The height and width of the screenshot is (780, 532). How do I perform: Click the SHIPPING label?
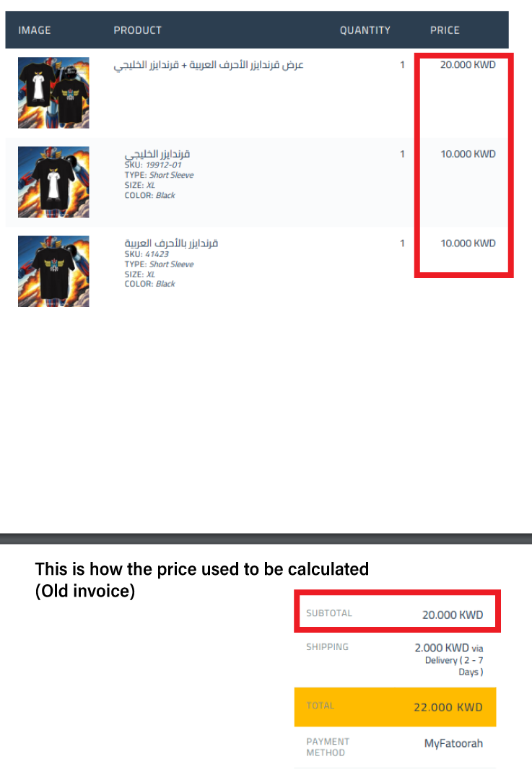coord(327,647)
